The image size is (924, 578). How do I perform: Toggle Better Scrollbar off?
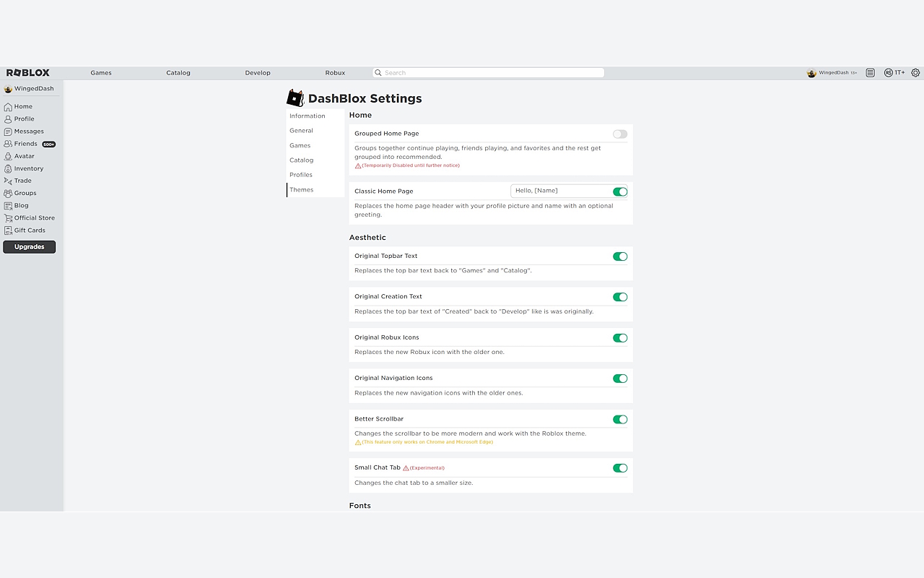(619, 420)
